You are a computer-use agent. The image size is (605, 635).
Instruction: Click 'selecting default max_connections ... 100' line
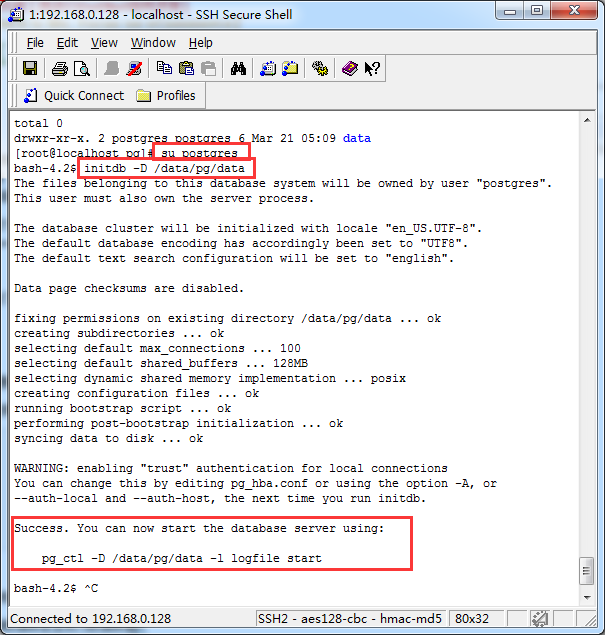157,348
